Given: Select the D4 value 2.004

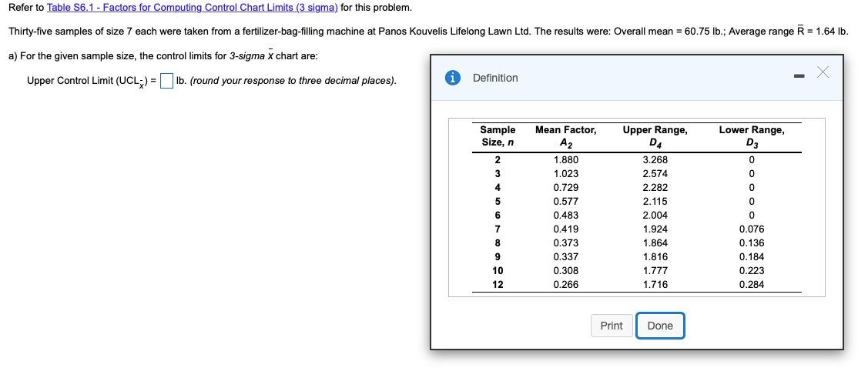Looking at the screenshot, I should [655, 216].
